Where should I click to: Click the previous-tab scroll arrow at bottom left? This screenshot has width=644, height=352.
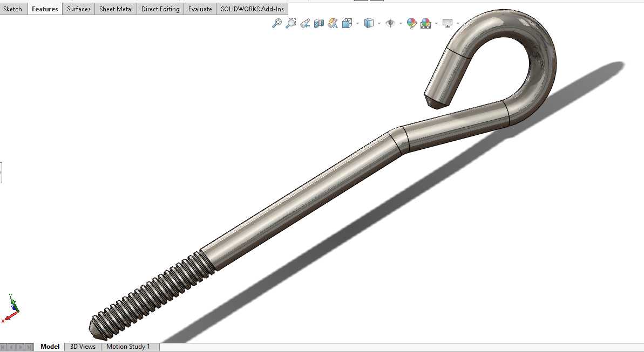[x=12, y=347]
